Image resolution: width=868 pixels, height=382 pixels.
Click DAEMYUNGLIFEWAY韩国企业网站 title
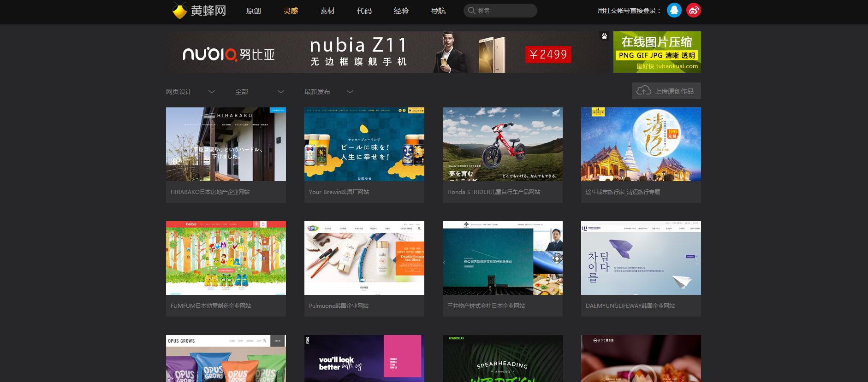(x=630, y=306)
